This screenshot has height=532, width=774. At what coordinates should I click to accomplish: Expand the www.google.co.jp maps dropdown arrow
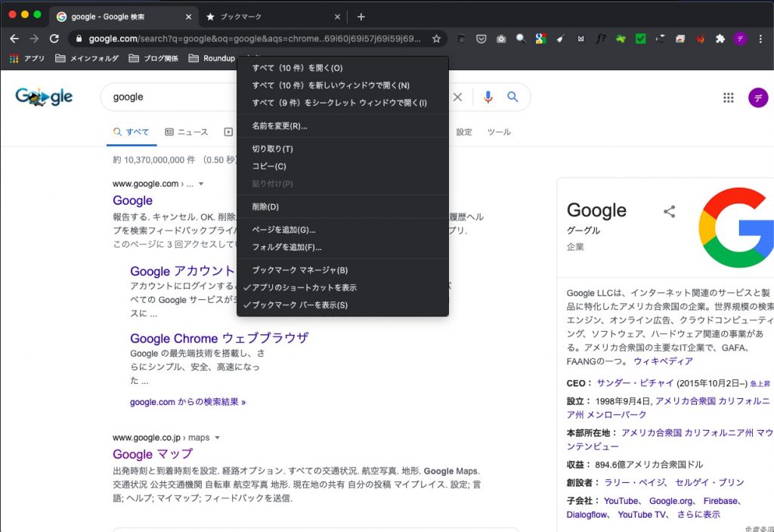(217, 438)
